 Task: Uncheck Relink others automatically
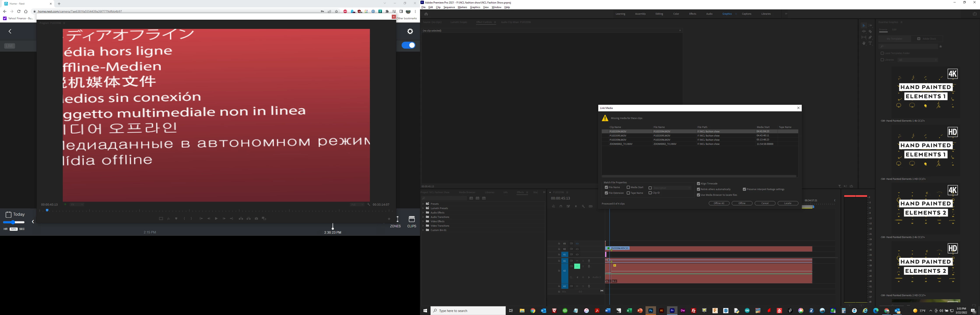point(698,189)
